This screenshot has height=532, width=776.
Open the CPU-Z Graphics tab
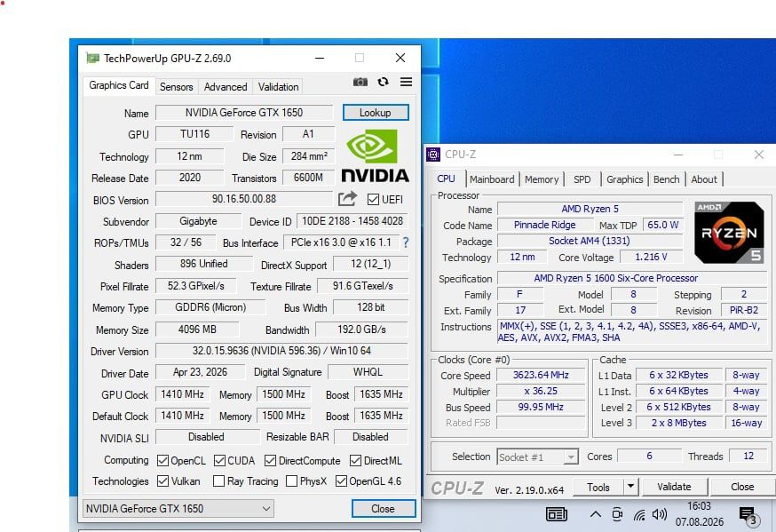click(x=624, y=179)
